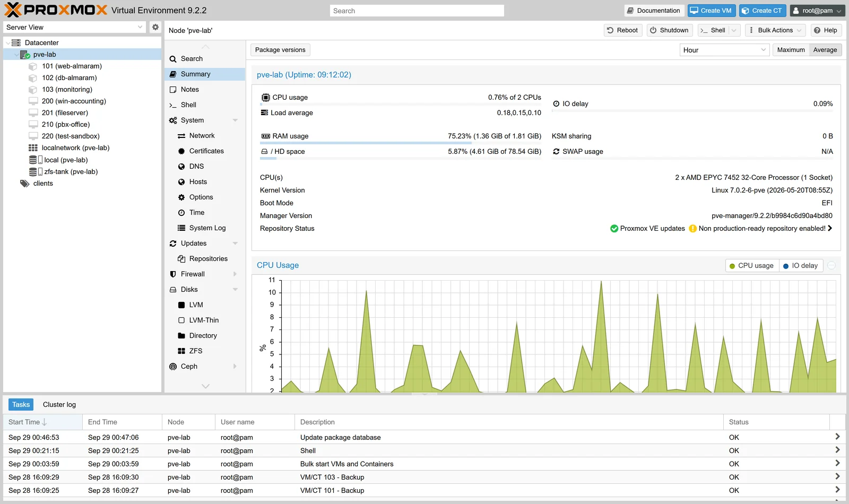Open the Shell button dropdown arrow
849x504 pixels.
point(734,30)
